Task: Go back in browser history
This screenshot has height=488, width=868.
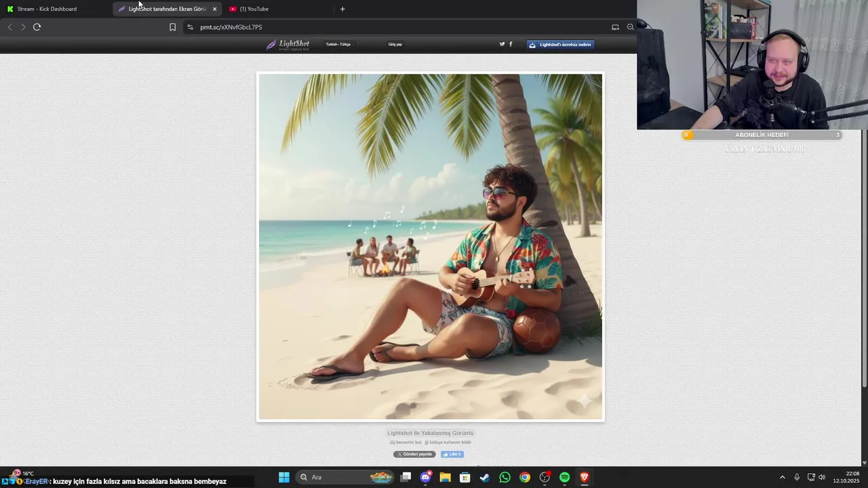Action: coord(9,27)
